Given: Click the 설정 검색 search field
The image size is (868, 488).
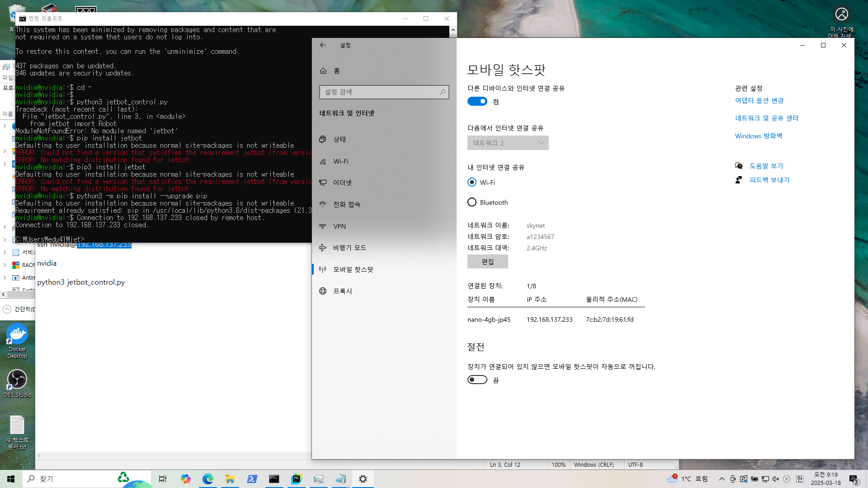Looking at the screenshot, I should pyautogui.click(x=380, y=92).
